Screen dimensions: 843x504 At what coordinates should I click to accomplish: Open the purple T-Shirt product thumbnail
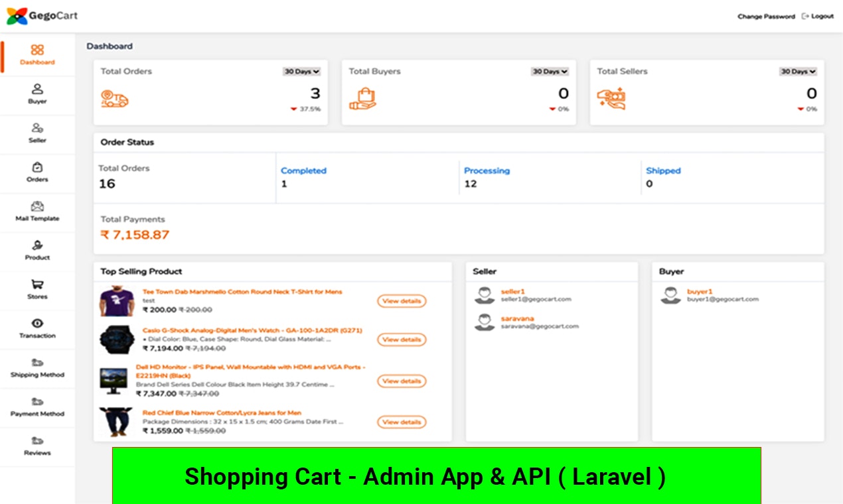coord(117,301)
